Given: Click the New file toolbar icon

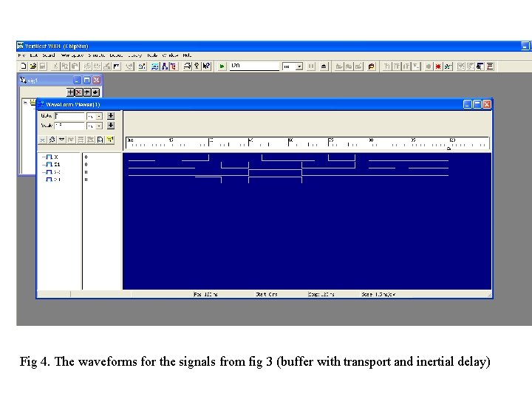Looking at the screenshot, I should tap(24, 66).
